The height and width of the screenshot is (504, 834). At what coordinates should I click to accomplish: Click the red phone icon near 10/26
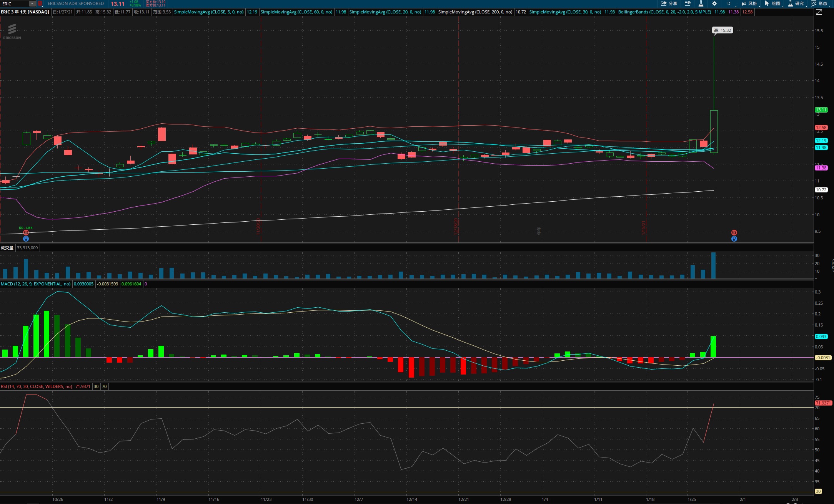(26, 233)
